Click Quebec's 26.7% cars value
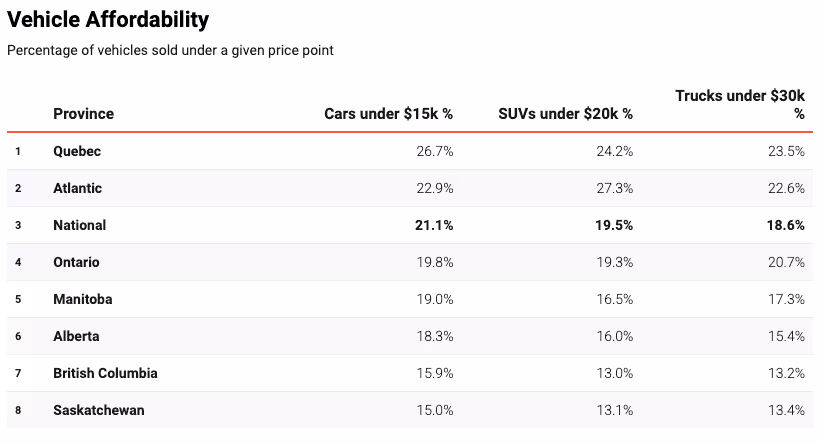The height and width of the screenshot is (444, 818). [x=434, y=151]
